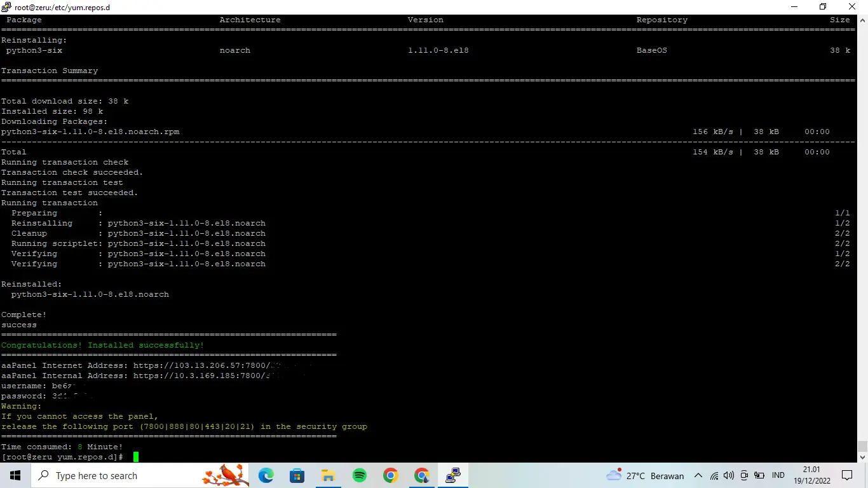Open Spotify from the taskbar
The height and width of the screenshot is (488, 868).
359,475
